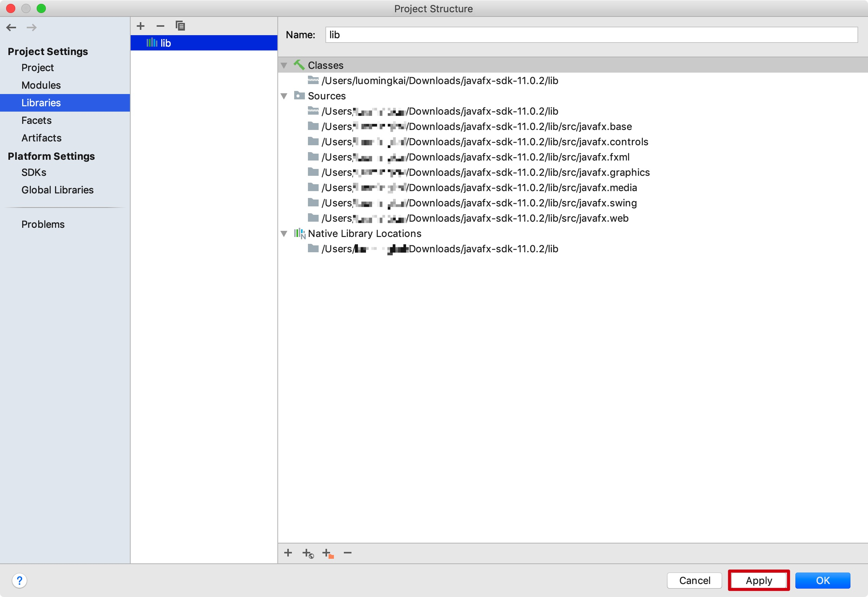868x597 pixels.
Task: Select the lib library in the list
Action: point(166,42)
